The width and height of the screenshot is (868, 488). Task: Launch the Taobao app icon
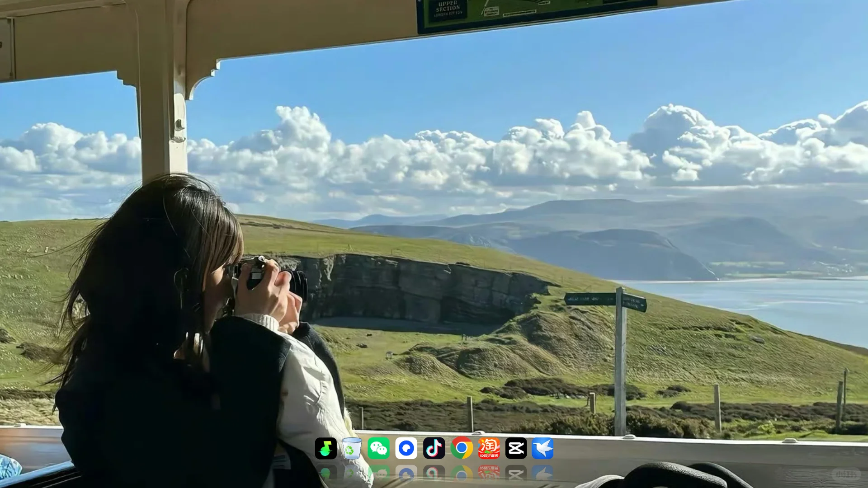pyautogui.click(x=489, y=448)
